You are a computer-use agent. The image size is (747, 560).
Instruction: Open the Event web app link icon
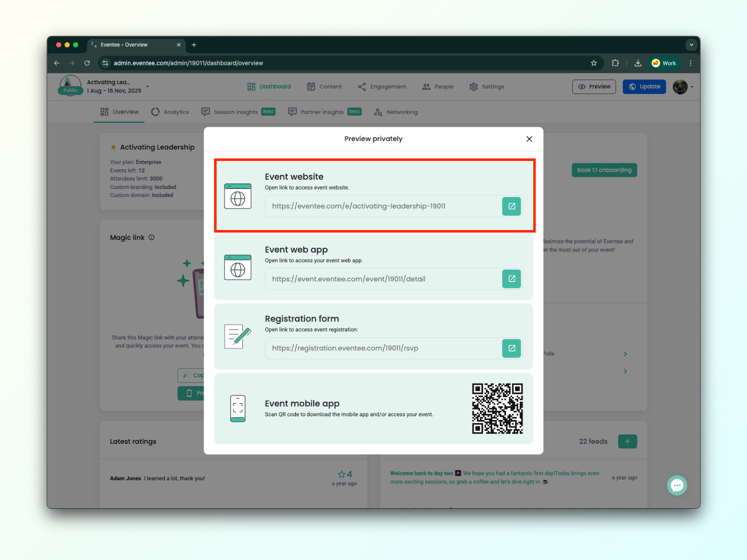[x=511, y=279]
